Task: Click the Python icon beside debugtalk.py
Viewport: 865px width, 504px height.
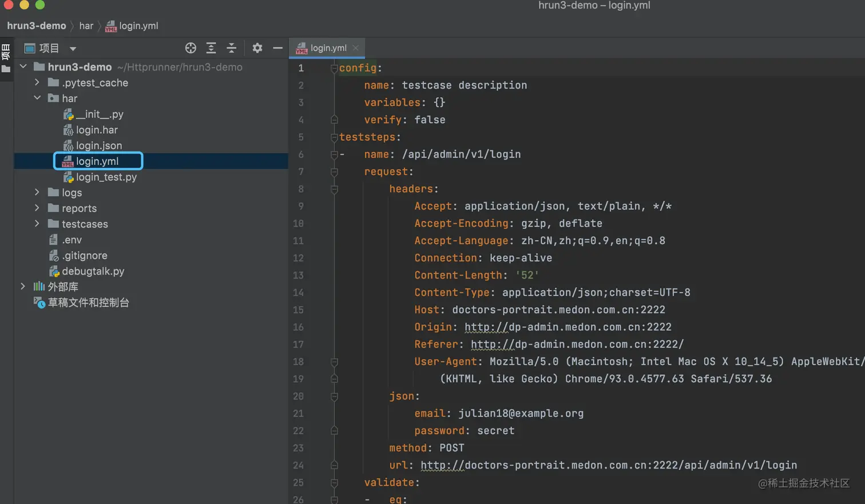Action: click(54, 271)
